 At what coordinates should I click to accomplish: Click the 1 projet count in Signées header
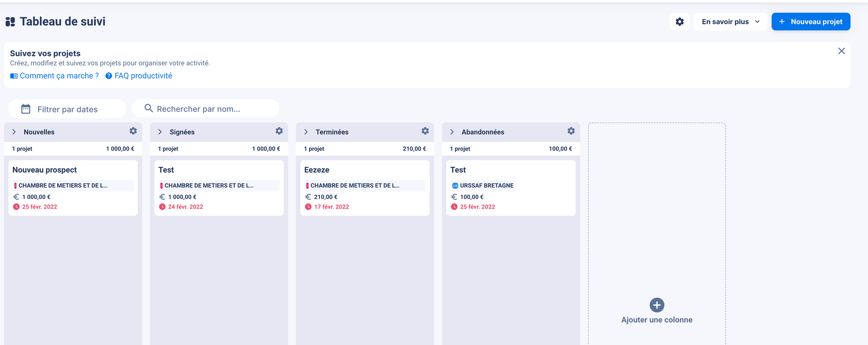(168, 149)
